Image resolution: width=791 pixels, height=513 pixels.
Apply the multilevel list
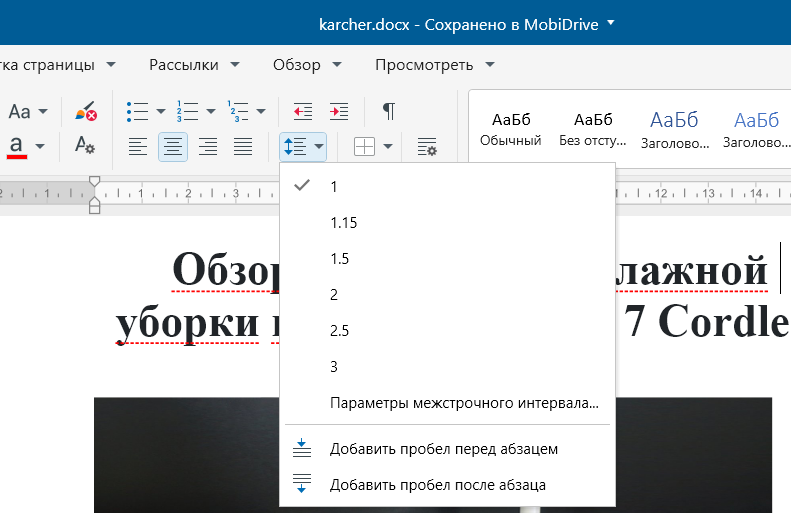(x=238, y=111)
